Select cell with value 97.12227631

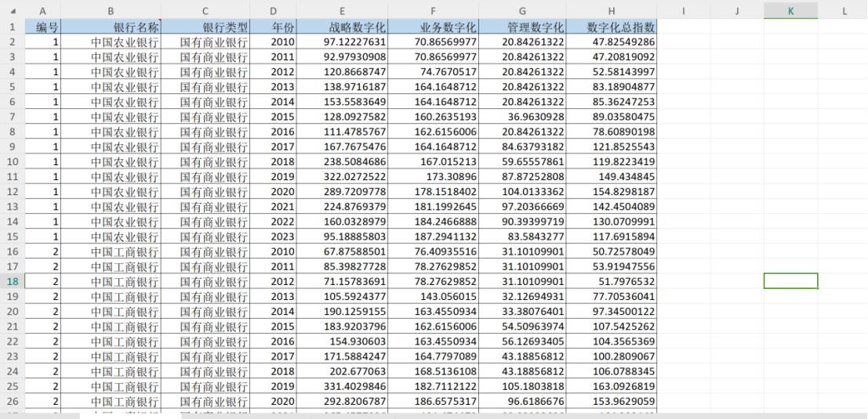(x=342, y=42)
